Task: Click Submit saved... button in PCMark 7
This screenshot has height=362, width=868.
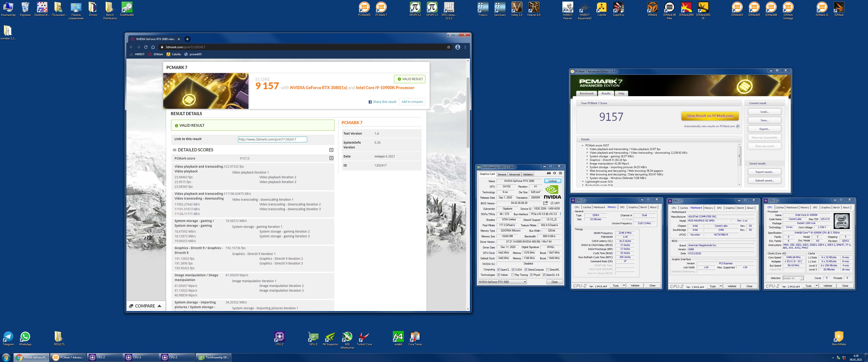Action: point(764,181)
